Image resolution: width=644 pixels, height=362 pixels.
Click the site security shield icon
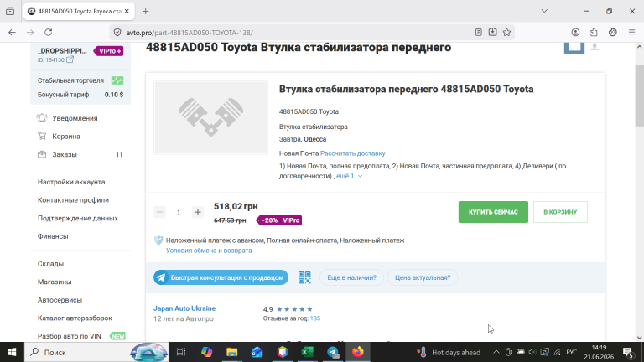tap(117, 33)
